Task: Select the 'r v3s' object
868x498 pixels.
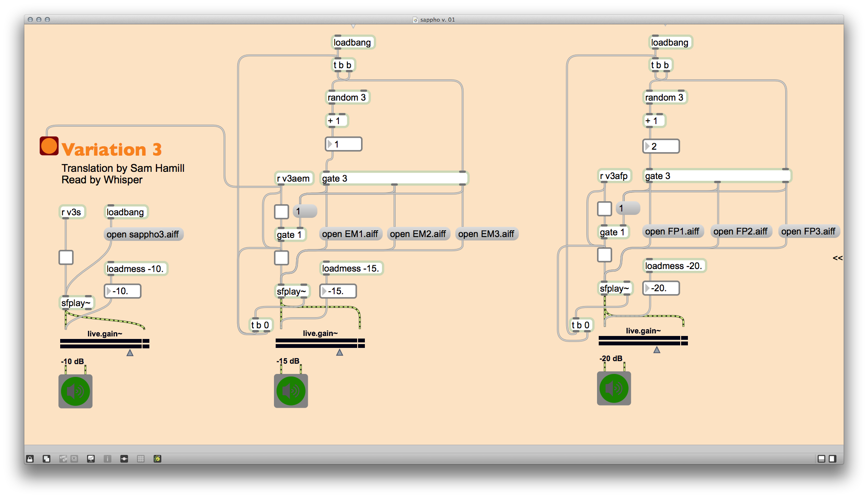Action: click(x=72, y=212)
